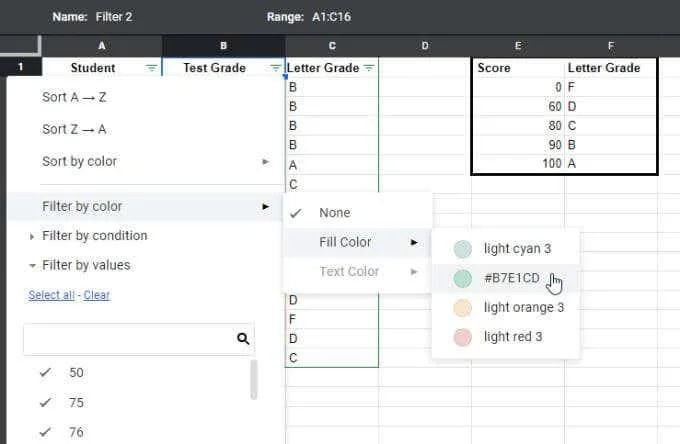Open the Test Grade column filter icon

coord(275,68)
